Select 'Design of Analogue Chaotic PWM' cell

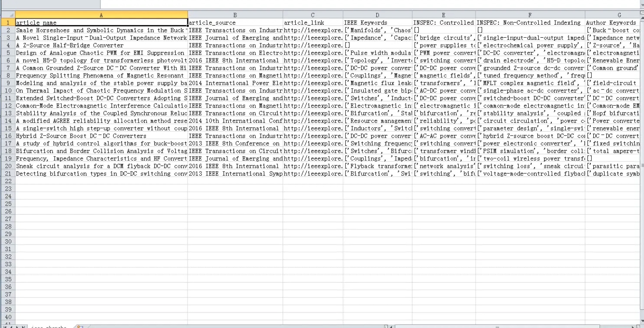(101, 53)
